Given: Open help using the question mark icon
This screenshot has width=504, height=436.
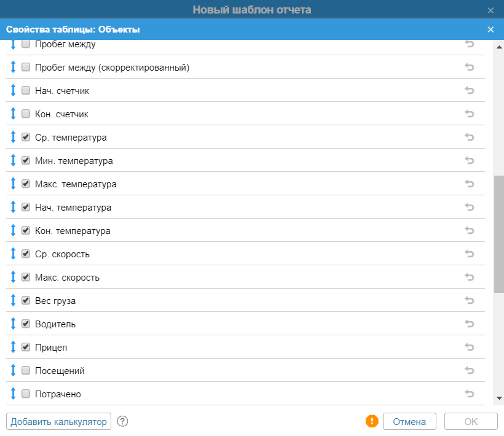Looking at the screenshot, I should pos(122,421).
